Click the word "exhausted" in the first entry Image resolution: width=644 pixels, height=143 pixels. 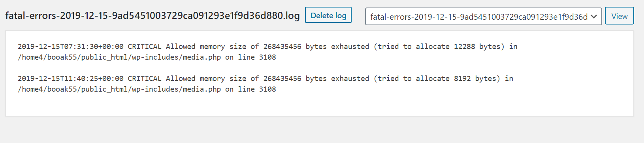click(350, 47)
